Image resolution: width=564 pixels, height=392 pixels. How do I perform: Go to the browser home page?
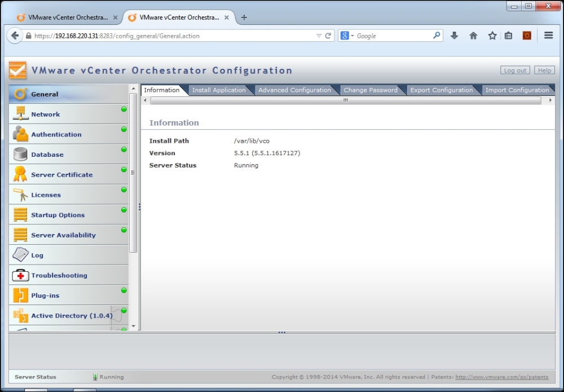pos(473,36)
